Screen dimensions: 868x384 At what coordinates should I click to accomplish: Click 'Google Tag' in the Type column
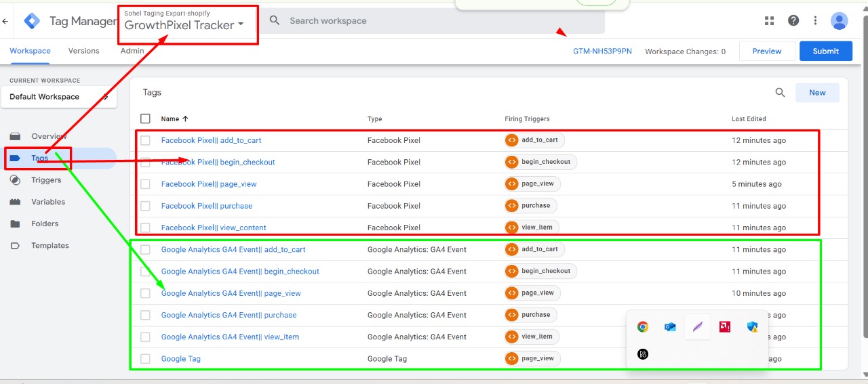pos(387,358)
